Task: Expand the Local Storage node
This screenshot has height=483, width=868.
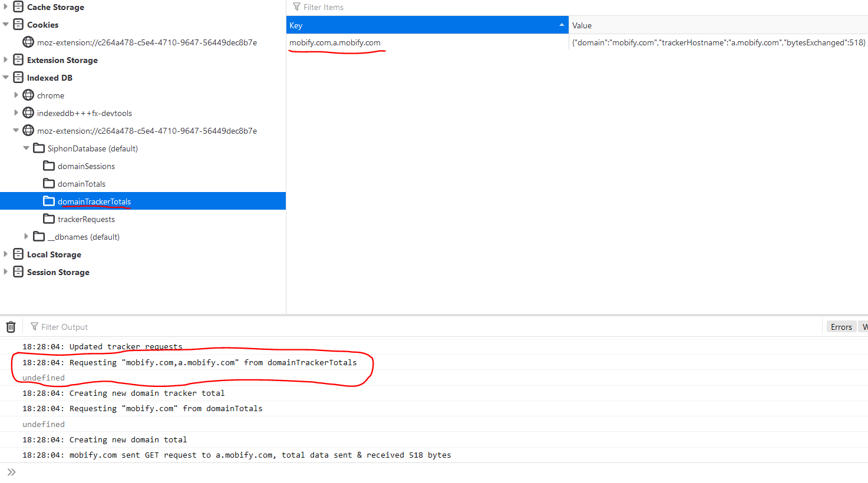Action: click(6, 254)
